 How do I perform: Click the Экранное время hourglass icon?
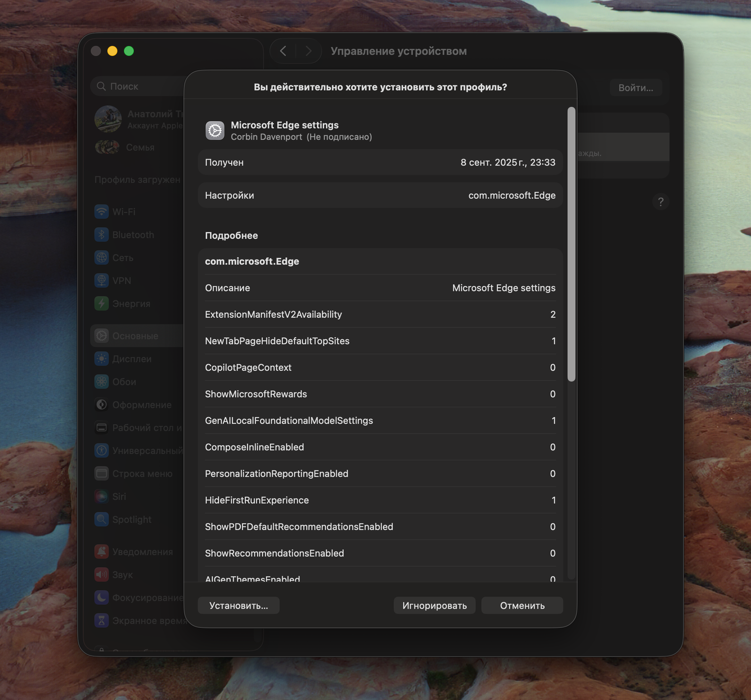tap(102, 621)
